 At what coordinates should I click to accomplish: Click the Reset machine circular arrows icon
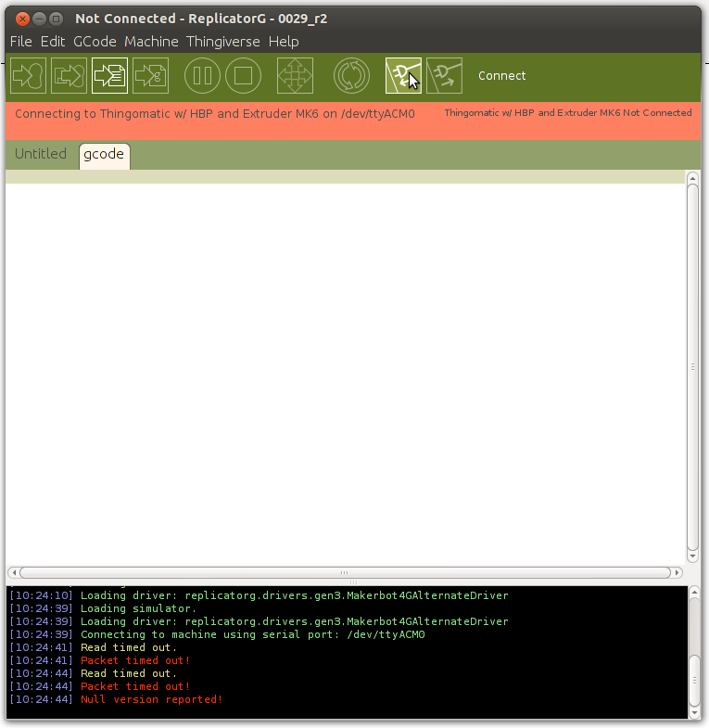(x=351, y=76)
